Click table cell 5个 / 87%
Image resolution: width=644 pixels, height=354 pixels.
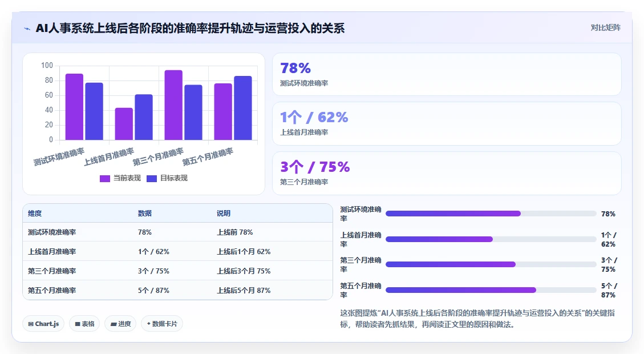point(153,290)
